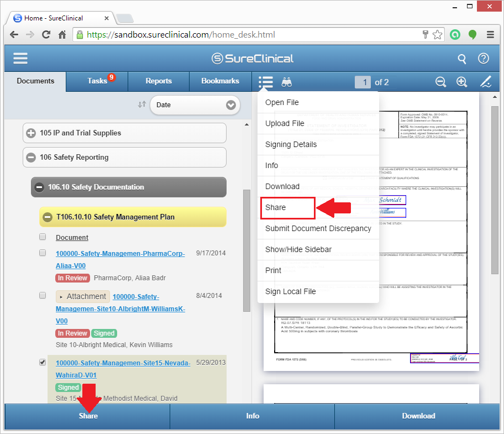
Task: Zoom in on the document viewer
Action: (x=461, y=82)
